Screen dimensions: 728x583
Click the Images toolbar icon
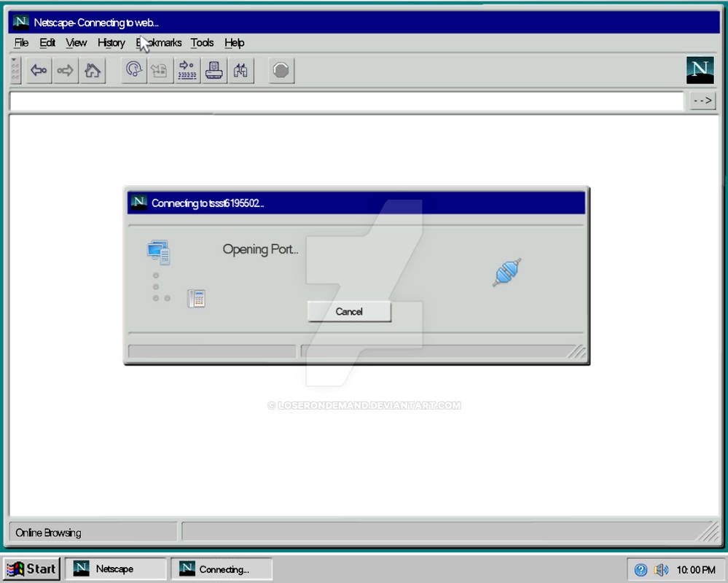[x=160, y=71]
